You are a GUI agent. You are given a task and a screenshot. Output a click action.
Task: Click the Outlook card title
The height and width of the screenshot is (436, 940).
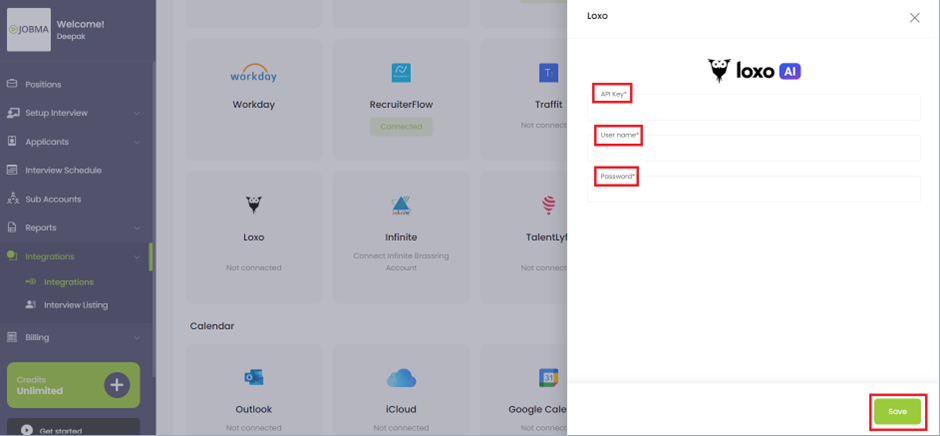tap(254, 409)
